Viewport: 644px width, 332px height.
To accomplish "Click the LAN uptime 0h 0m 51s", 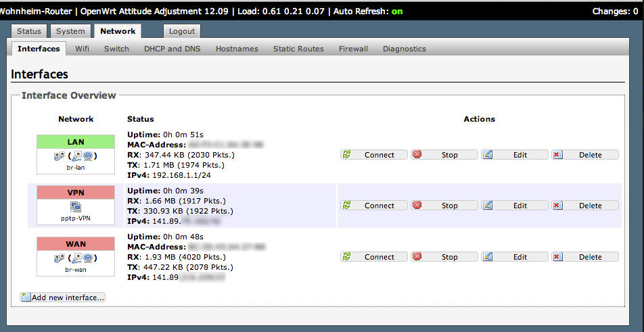I will [185, 135].
